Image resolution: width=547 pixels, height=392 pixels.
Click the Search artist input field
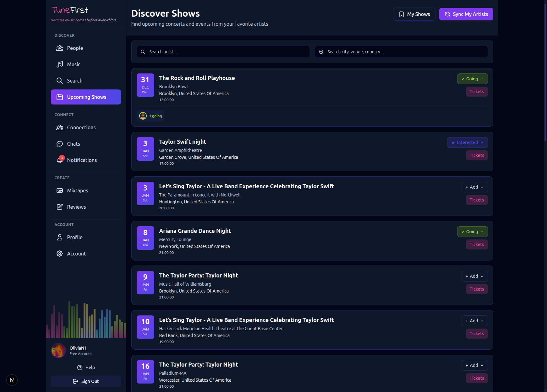click(223, 52)
